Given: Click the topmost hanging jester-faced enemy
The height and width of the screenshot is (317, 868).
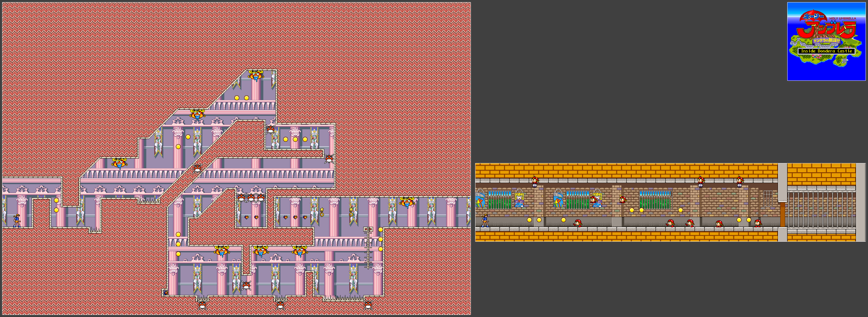Looking at the screenshot, I should (255, 76).
